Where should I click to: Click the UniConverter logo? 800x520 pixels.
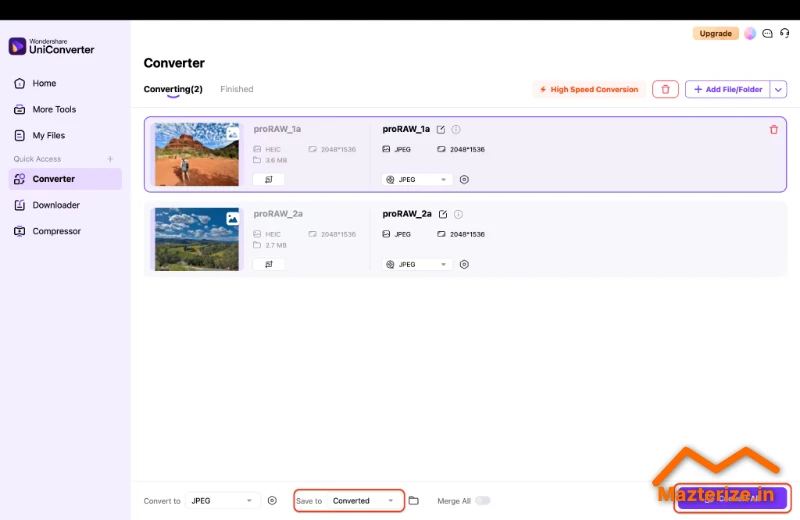click(52, 46)
